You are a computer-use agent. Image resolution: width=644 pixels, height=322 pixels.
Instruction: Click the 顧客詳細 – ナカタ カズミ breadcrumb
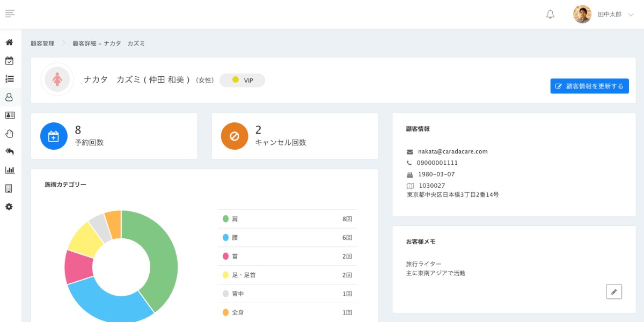coord(109,43)
